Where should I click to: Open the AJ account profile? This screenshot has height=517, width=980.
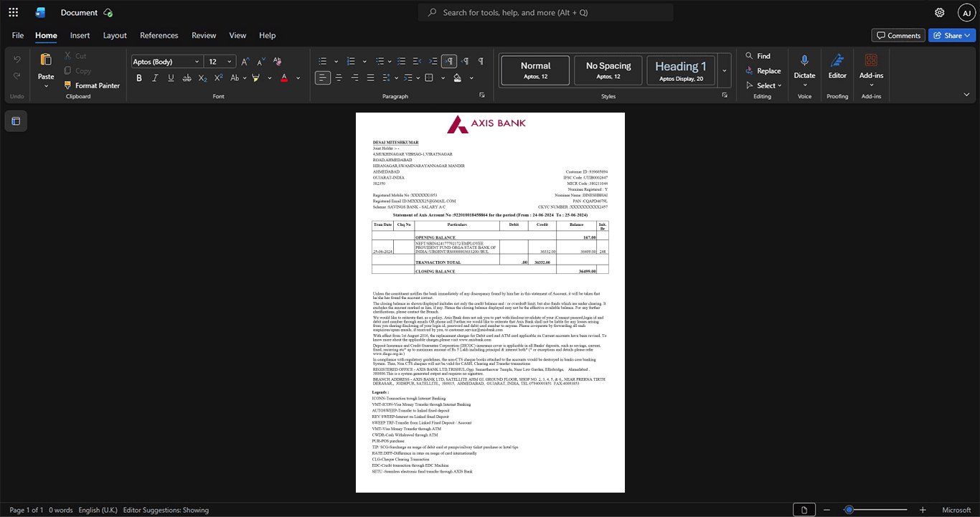point(966,12)
